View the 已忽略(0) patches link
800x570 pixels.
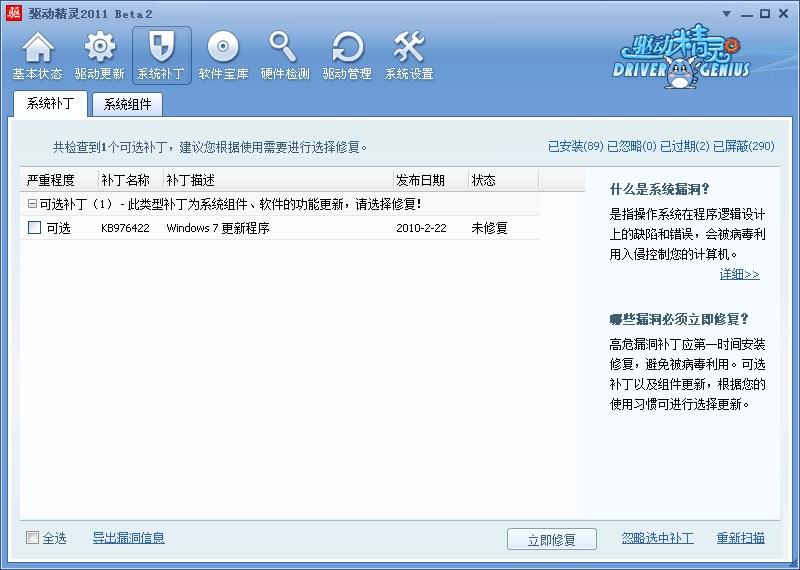tap(631, 146)
